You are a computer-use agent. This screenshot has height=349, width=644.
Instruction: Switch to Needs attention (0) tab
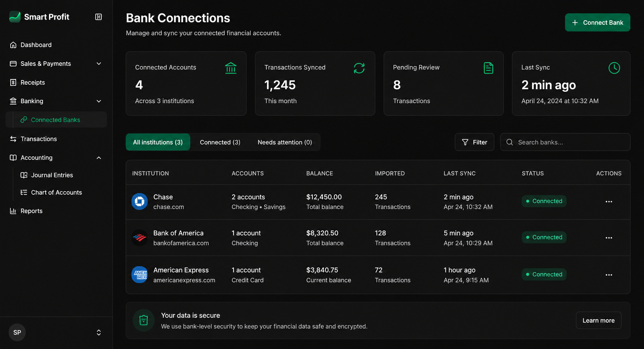285,142
